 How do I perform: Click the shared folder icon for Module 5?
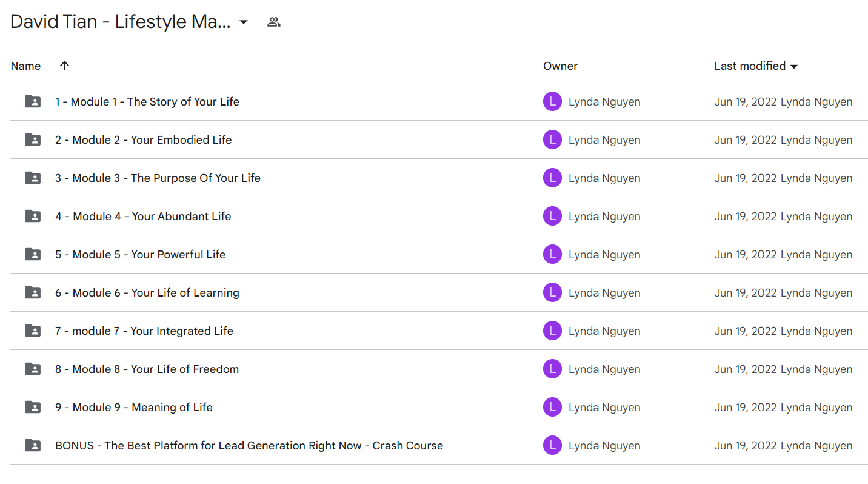tap(33, 254)
